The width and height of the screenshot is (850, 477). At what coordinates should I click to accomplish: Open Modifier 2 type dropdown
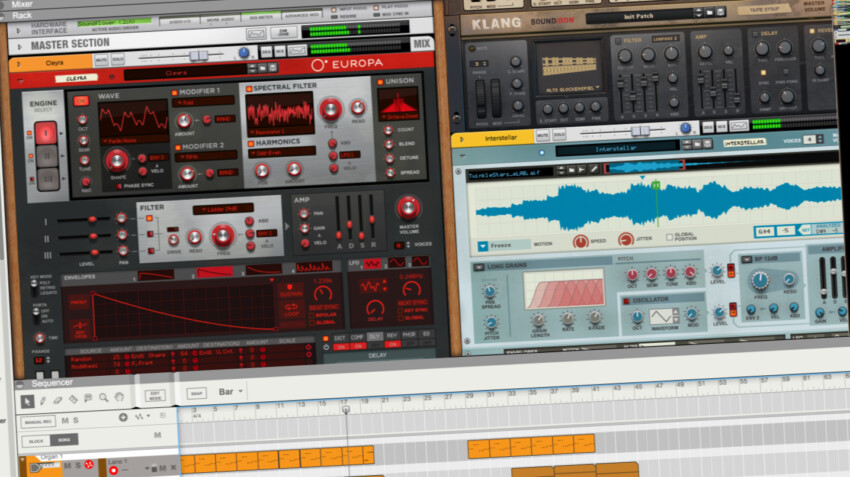[x=206, y=157]
